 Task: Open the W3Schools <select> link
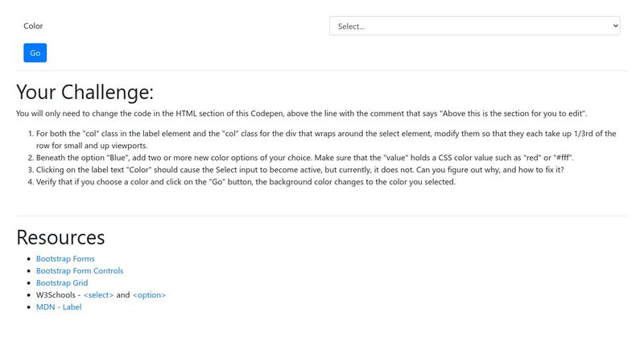pyautogui.click(x=98, y=295)
